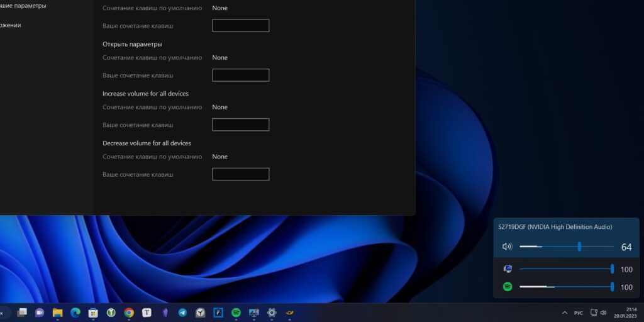Open the clock-shaped taskbar app icon
Image resolution: width=644 pixels, height=322 pixels.
click(201, 313)
